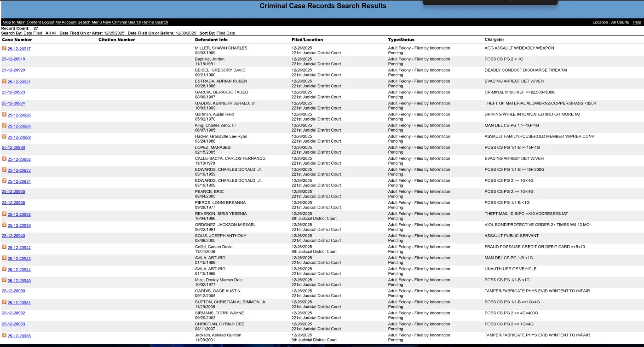The height and width of the screenshot is (347, 644).
Task: Open case link 25-12-20952
Action: click(13, 313)
